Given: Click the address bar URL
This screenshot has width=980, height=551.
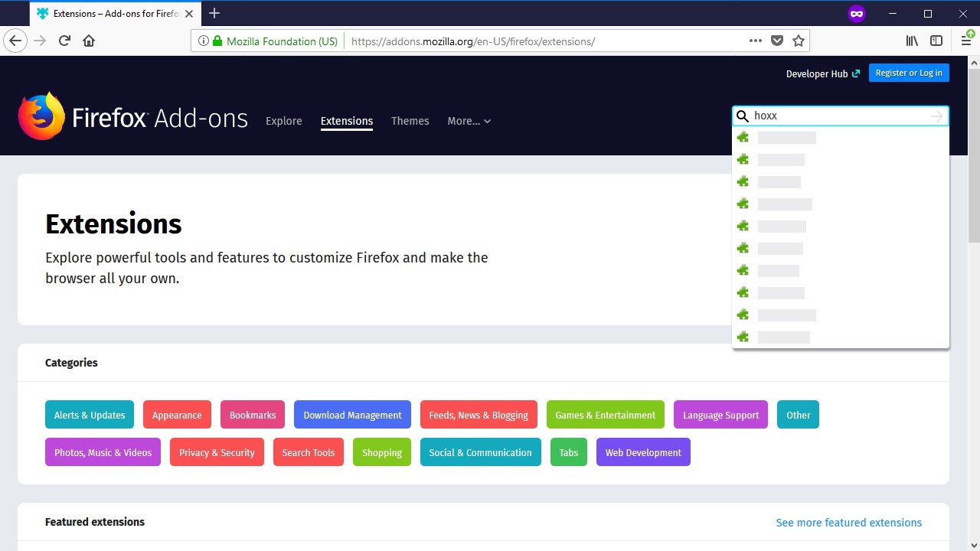Looking at the screenshot, I should 473,41.
